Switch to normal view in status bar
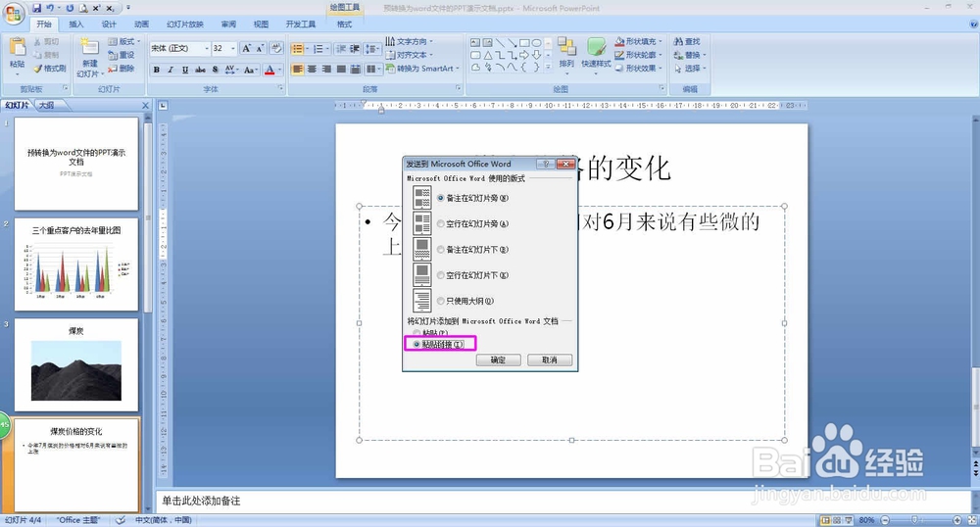Image resolution: width=980 pixels, height=527 pixels. (825, 520)
